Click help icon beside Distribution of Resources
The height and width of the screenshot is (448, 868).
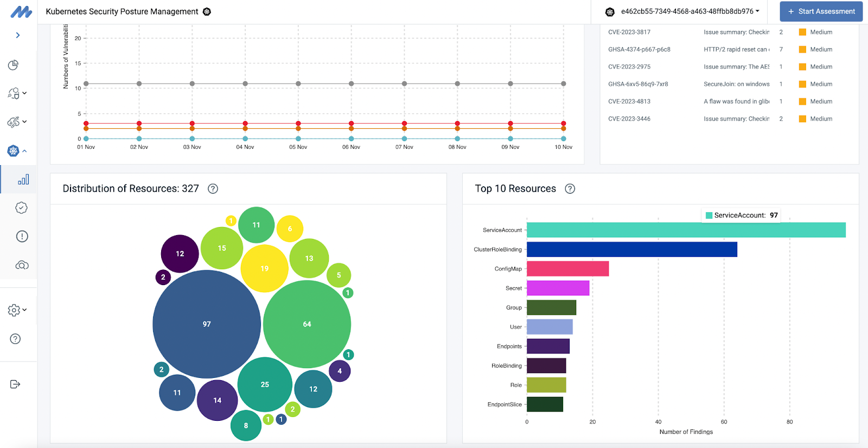point(213,189)
